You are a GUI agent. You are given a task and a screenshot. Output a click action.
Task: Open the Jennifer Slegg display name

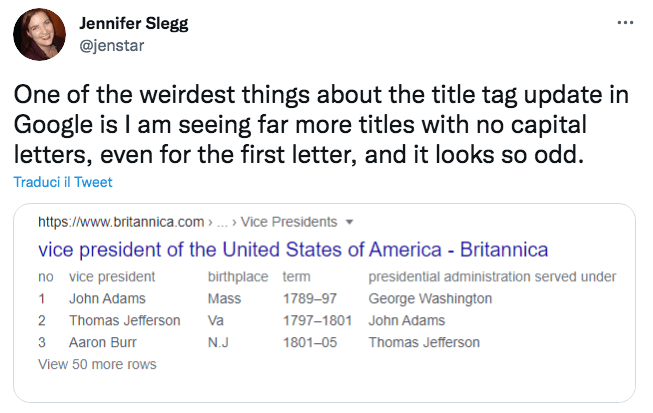[x=134, y=24]
